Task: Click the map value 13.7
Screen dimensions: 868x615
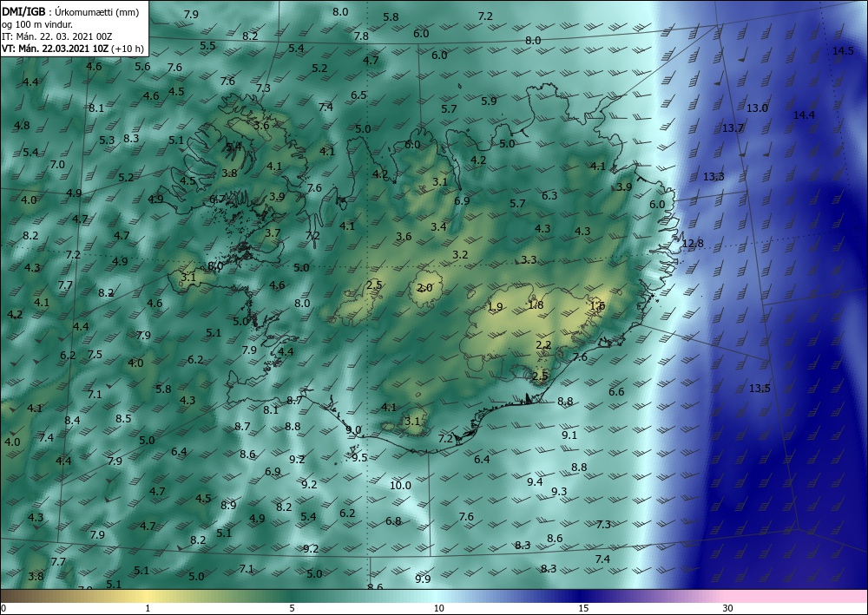Action: pyautogui.click(x=733, y=128)
